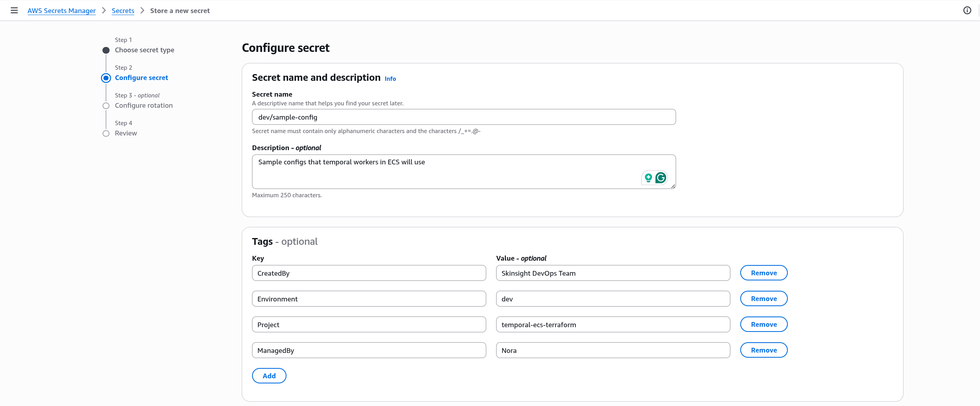Open the Secrets breadcrumb link
The image size is (980, 406).
click(x=123, y=10)
